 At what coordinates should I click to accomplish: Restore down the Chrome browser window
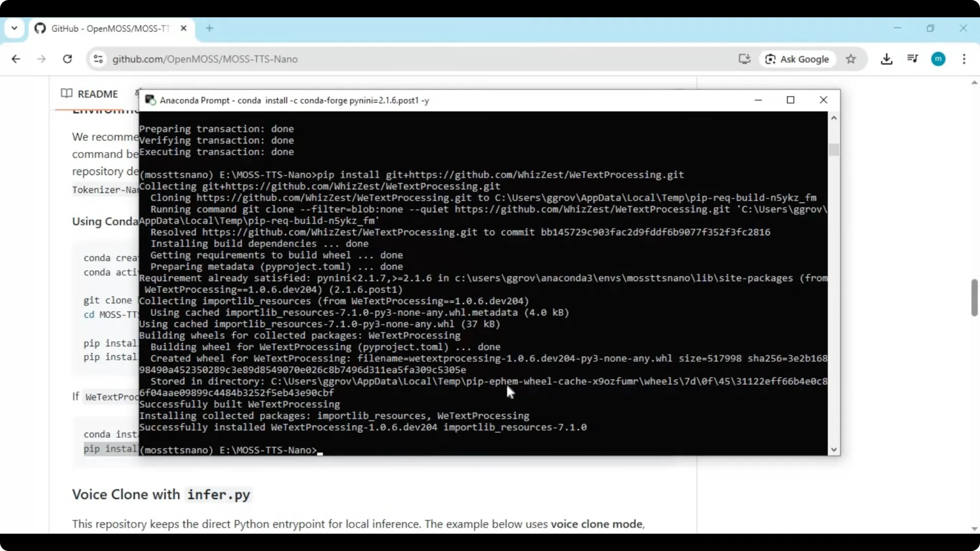pyautogui.click(x=930, y=28)
